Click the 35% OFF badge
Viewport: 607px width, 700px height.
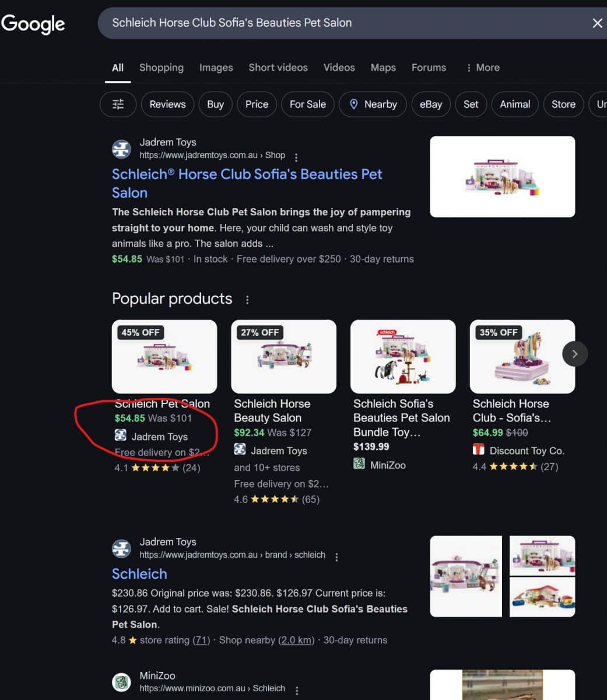pyautogui.click(x=499, y=332)
